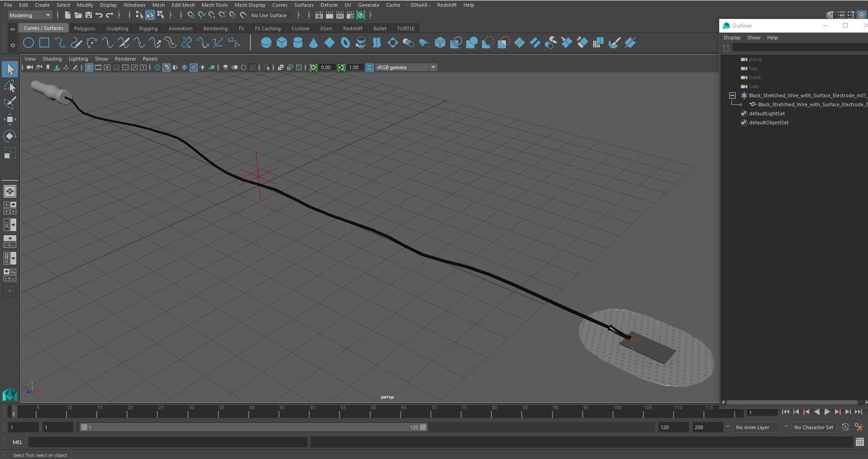Activate the Scale tool in the toolbox
The height and width of the screenshot is (459, 868).
10,153
